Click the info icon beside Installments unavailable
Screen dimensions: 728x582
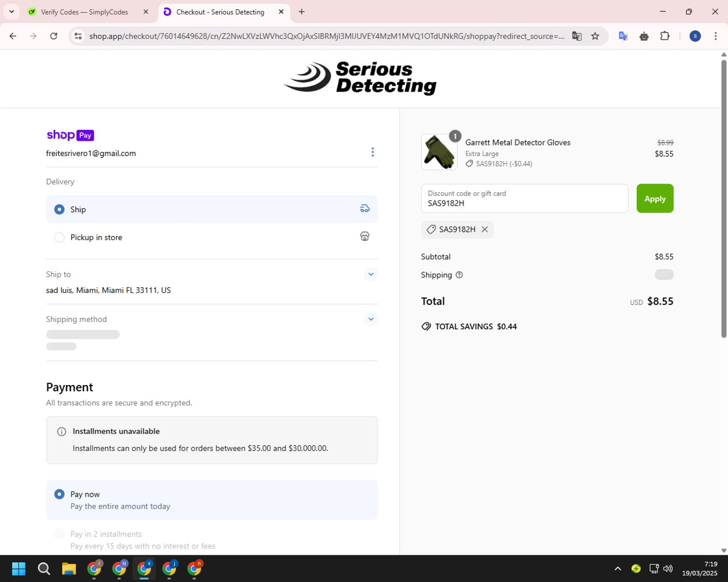[x=62, y=432]
